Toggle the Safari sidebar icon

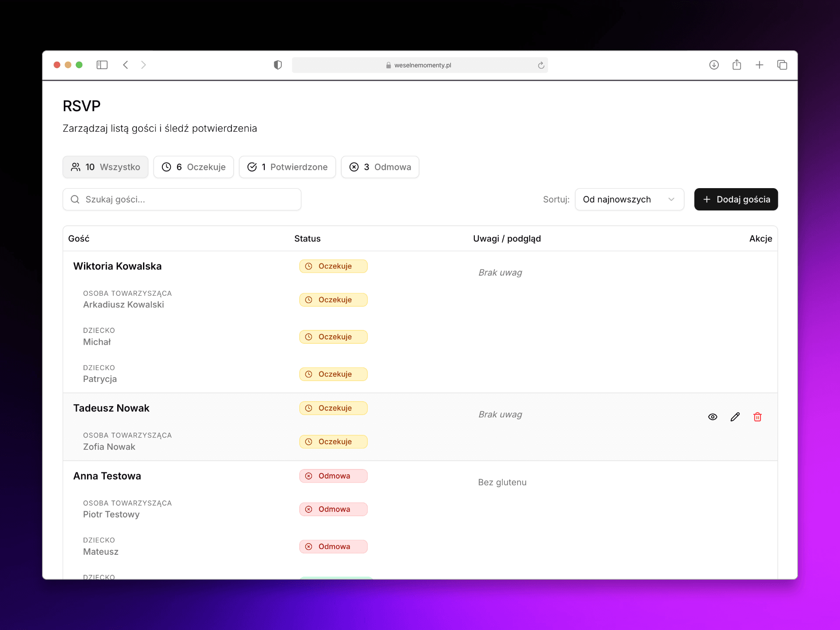tap(102, 65)
